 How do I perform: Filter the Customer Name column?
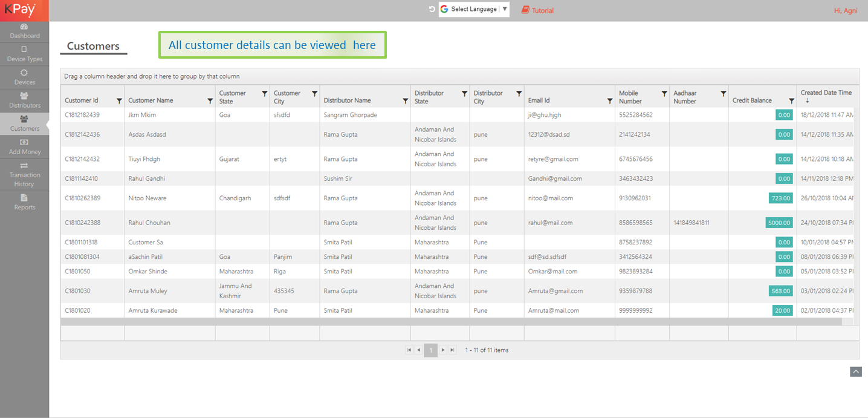(210, 101)
